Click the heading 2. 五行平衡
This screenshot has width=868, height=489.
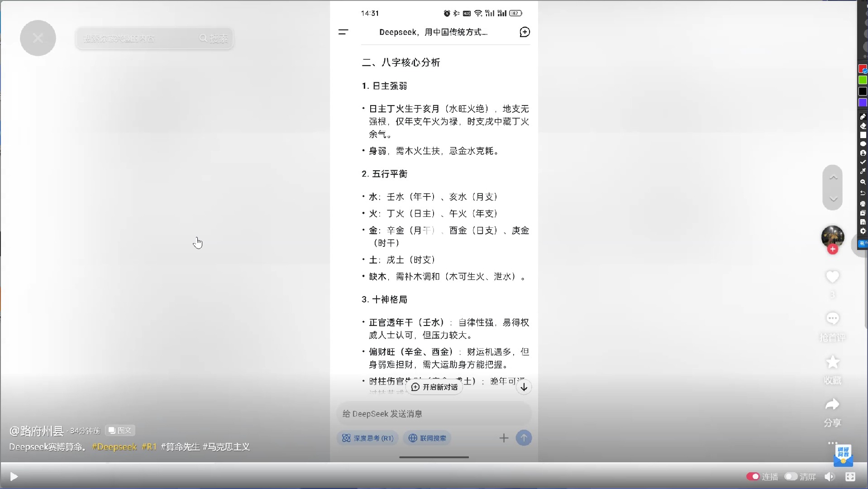(x=384, y=174)
